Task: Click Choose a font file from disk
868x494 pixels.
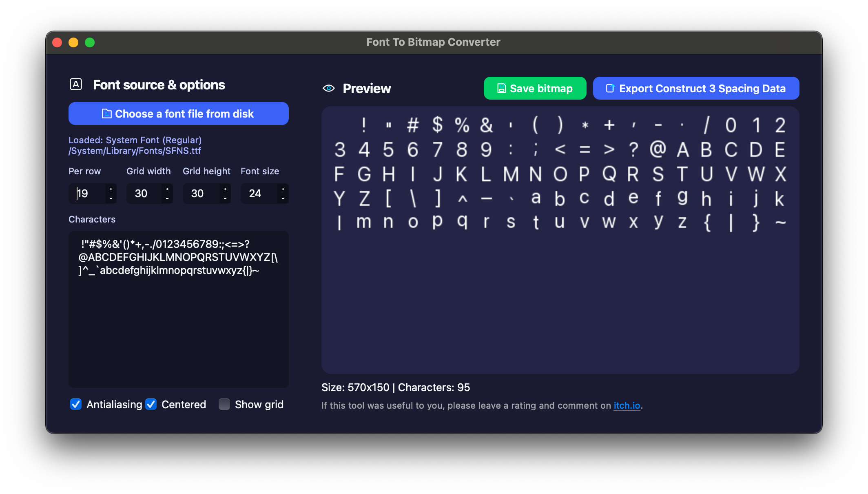Action: (x=179, y=113)
